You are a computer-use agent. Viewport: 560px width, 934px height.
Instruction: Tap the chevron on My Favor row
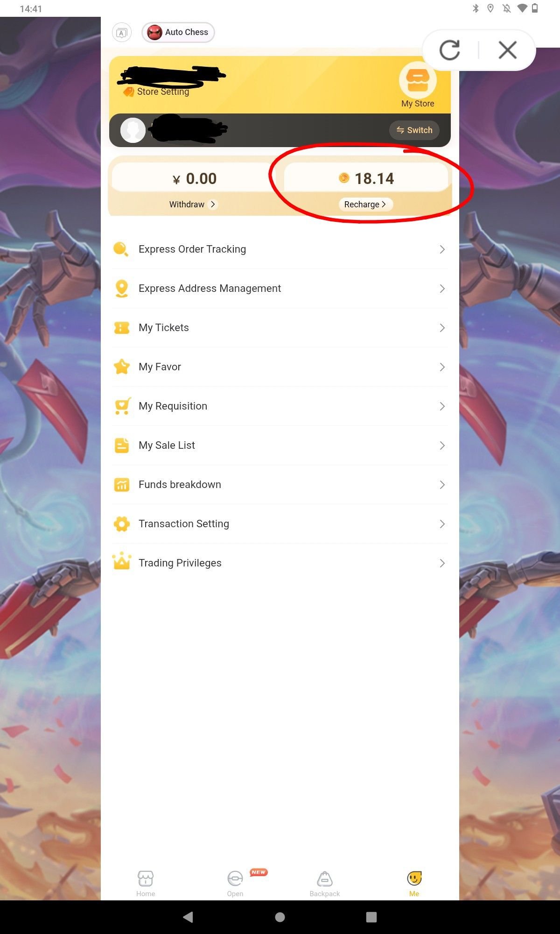point(442,367)
